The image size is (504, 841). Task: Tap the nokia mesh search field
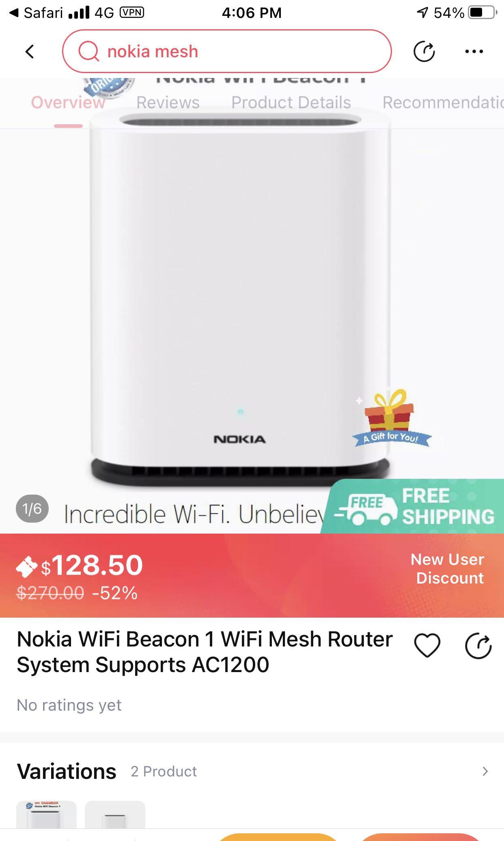[227, 51]
